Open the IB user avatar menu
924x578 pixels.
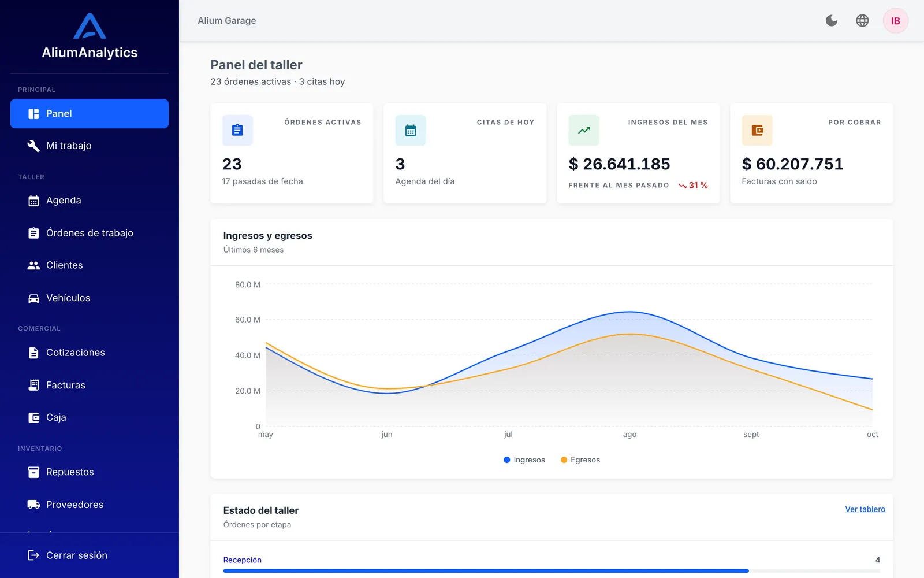coord(896,21)
